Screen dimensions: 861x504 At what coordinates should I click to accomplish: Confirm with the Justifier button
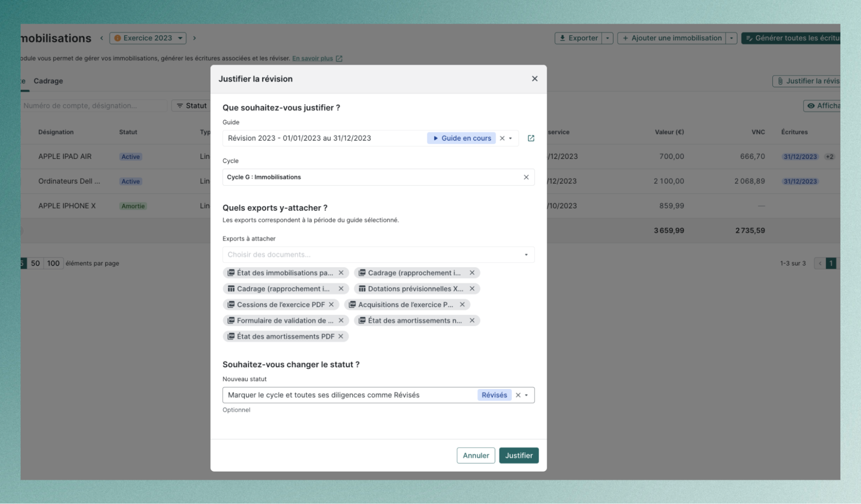click(519, 455)
